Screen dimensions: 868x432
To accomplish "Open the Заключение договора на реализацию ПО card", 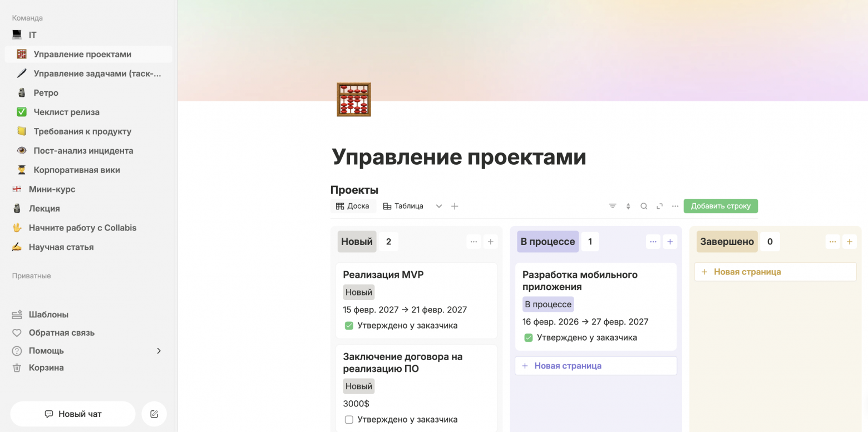I will (403, 362).
